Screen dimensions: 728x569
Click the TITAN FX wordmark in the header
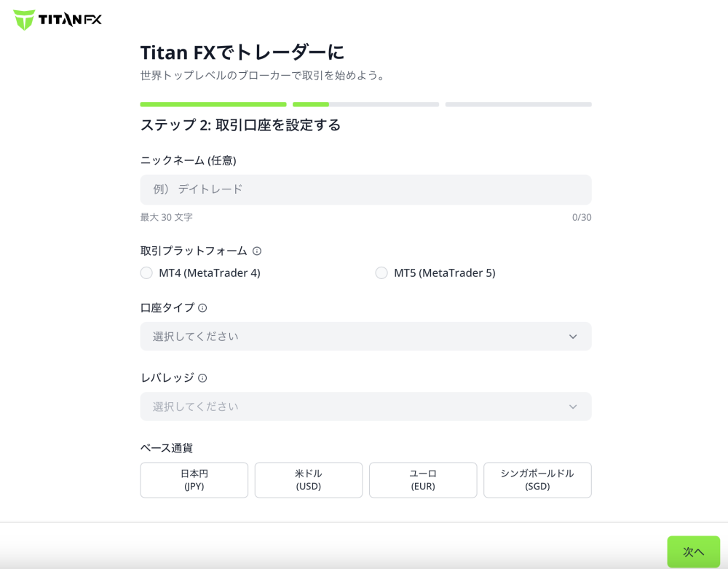click(71, 20)
